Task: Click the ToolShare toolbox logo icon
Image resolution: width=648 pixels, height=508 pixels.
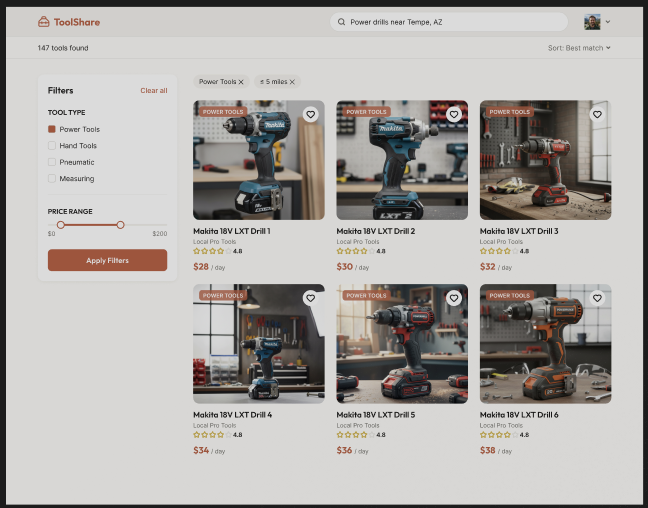Action: tap(43, 22)
